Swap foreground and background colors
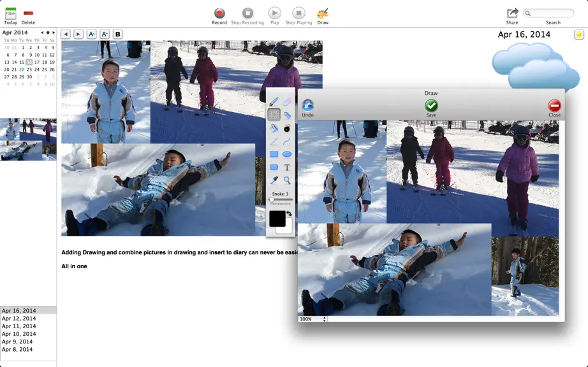This screenshot has height=367, width=588. coord(289,213)
